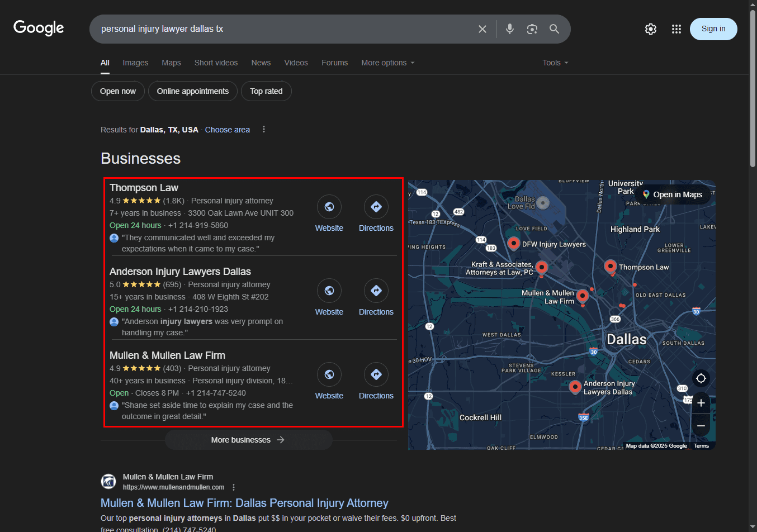Toggle the Online appointments filter
Screen dimensions: 757x532
click(193, 91)
